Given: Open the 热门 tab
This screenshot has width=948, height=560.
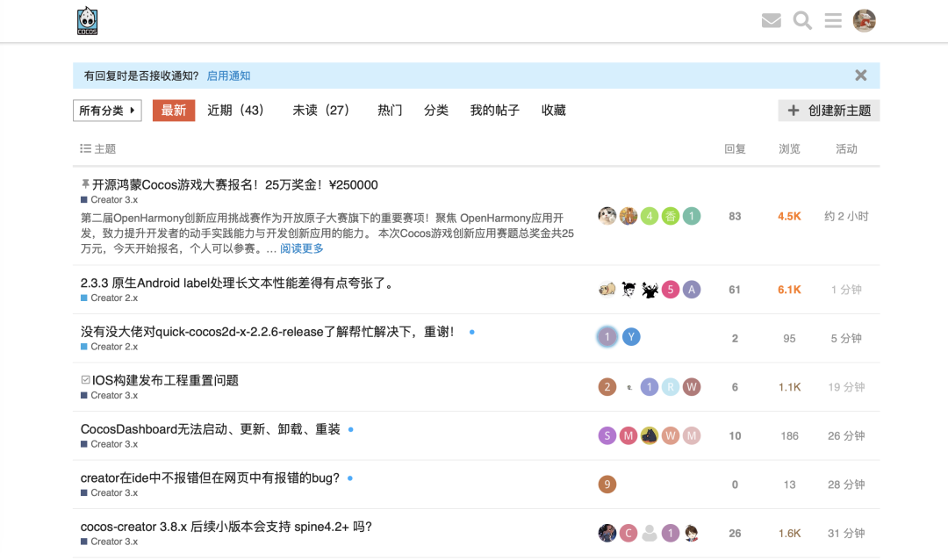Looking at the screenshot, I should pos(390,110).
